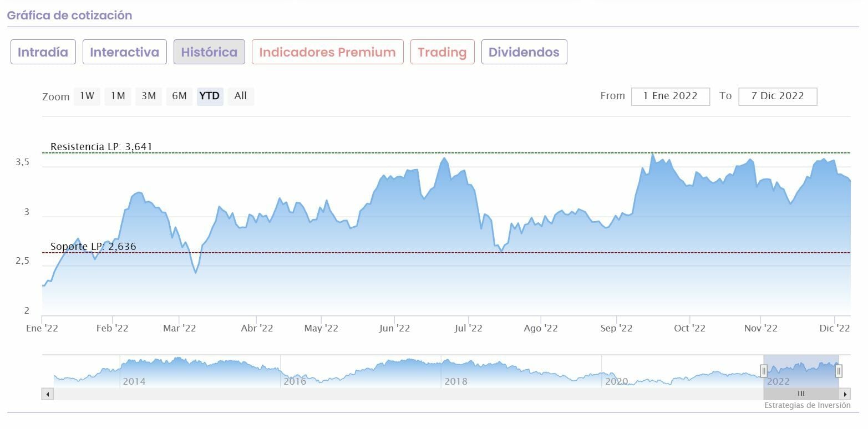Go to the Trading tab
The height and width of the screenshot is (429, 868).
point(442,52)
